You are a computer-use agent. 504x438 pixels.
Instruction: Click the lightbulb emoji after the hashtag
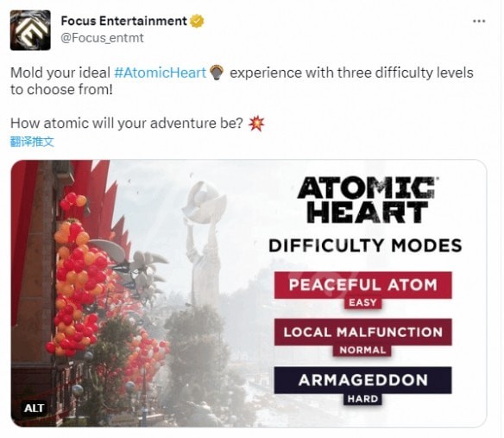click(x=217, y=73)
